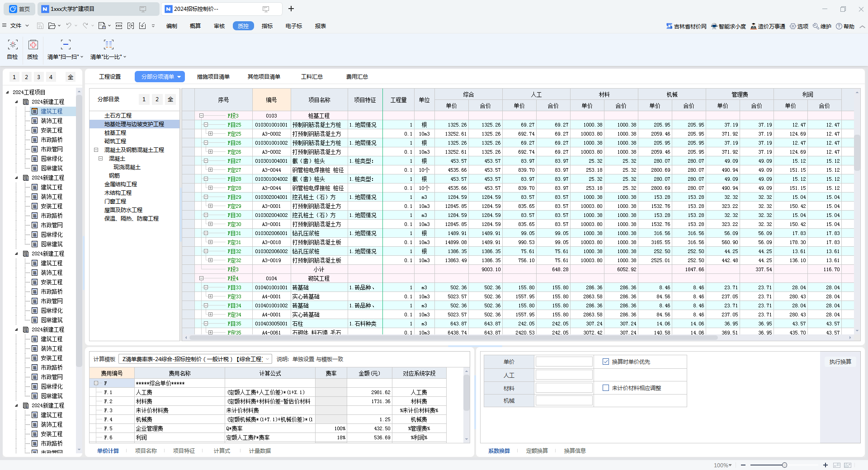Screen dimensions: 868x470
Task: Switch to the 报表 ribbon tab
Action: (321, 26)
